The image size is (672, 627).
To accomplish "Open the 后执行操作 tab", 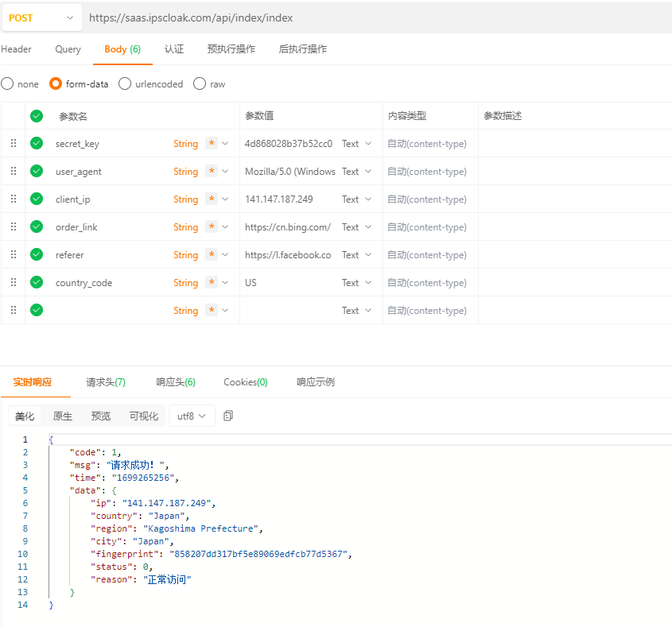I will (x=302, y=49).
